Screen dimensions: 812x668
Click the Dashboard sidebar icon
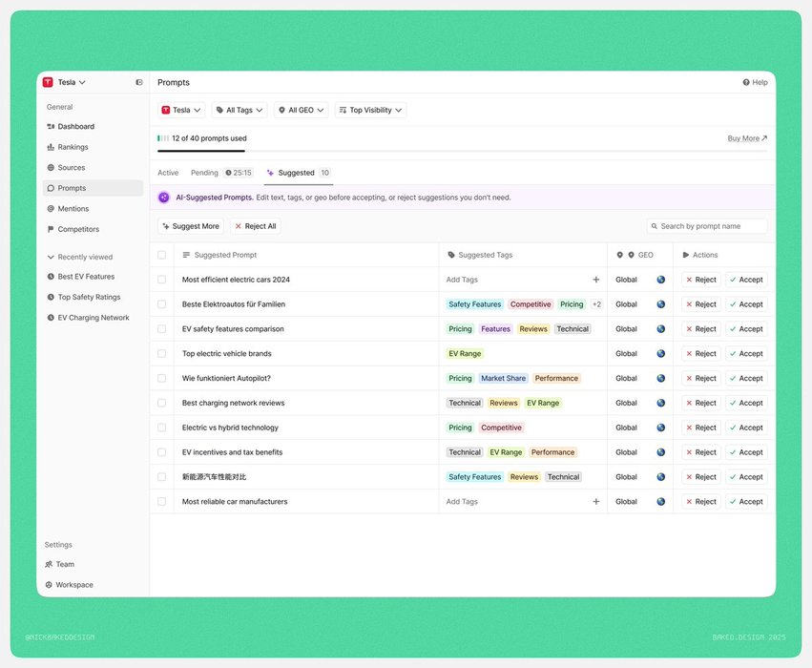(x=51, y=126)
